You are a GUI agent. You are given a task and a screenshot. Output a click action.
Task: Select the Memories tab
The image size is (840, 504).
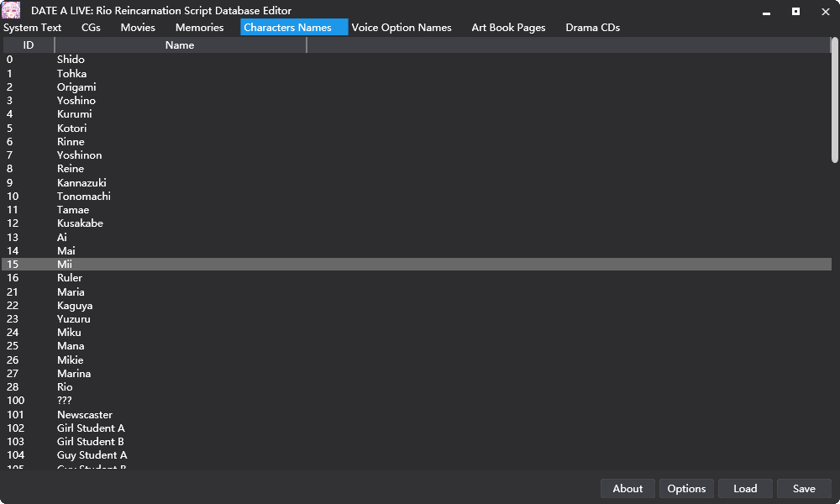pyautogui.click(x=199, y=28)
